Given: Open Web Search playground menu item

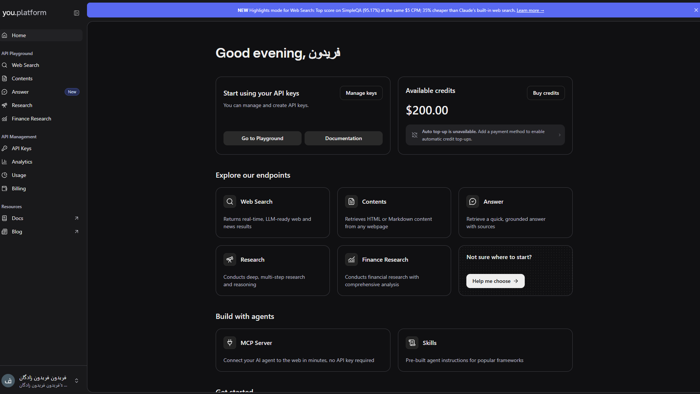Looking at the screenshot, I should pyautogui.click(x=41, y=65).
